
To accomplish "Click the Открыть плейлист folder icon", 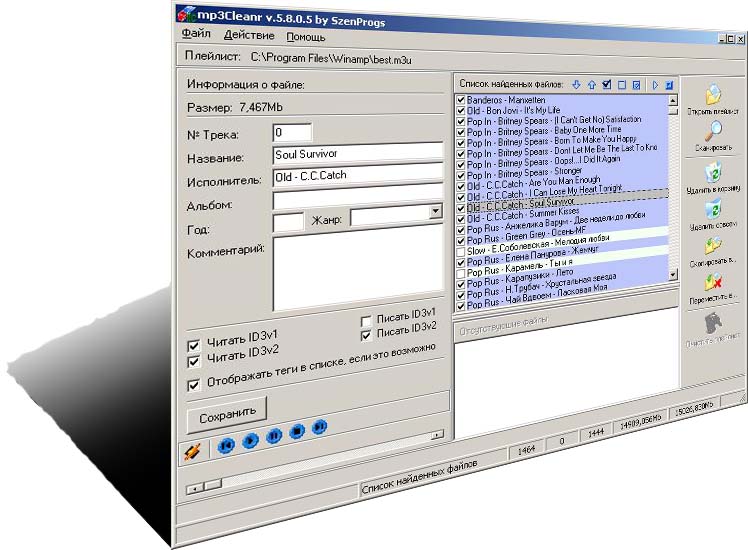I will tap(713, 94).
